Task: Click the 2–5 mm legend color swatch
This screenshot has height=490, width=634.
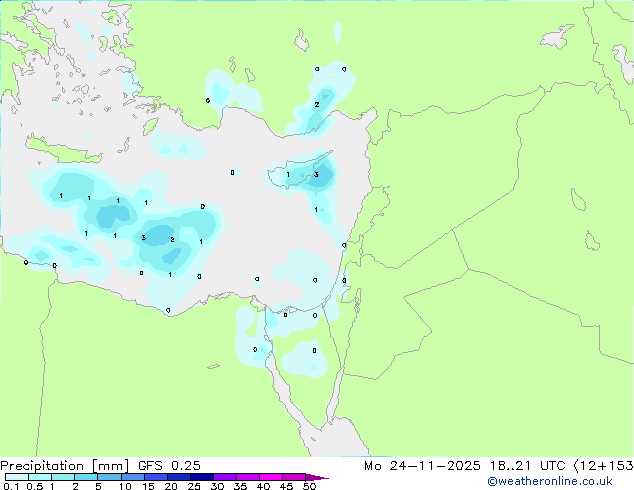Action: pos(86,477)
